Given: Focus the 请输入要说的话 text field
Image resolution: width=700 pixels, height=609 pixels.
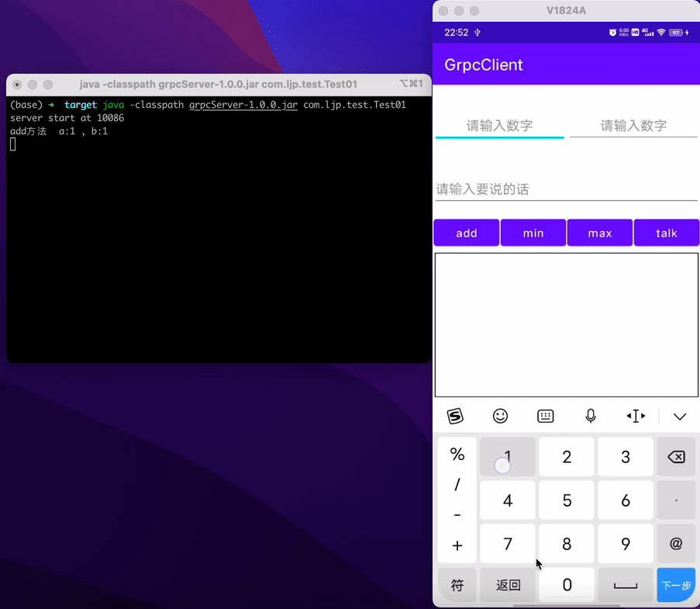Looking at the screenshot, I should [566, 189].
